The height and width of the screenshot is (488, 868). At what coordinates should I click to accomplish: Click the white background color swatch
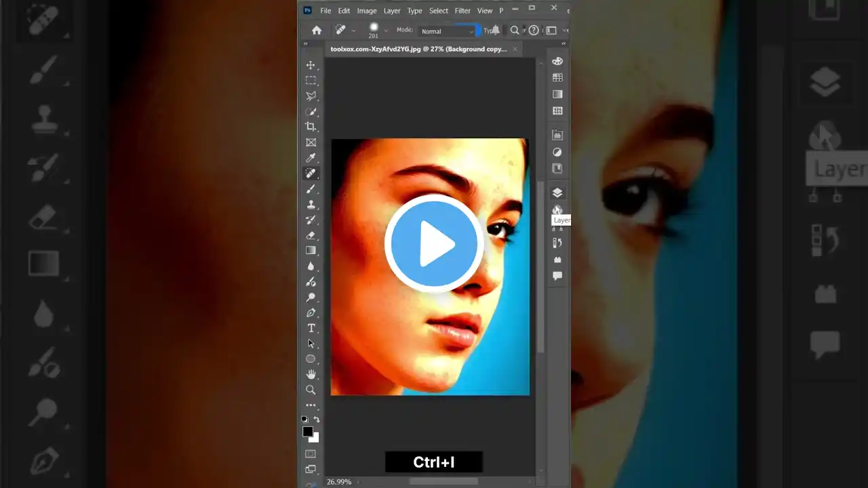314,438
